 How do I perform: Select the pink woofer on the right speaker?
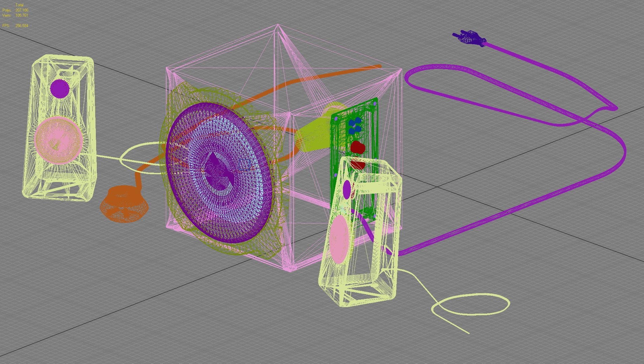point(339,239)
